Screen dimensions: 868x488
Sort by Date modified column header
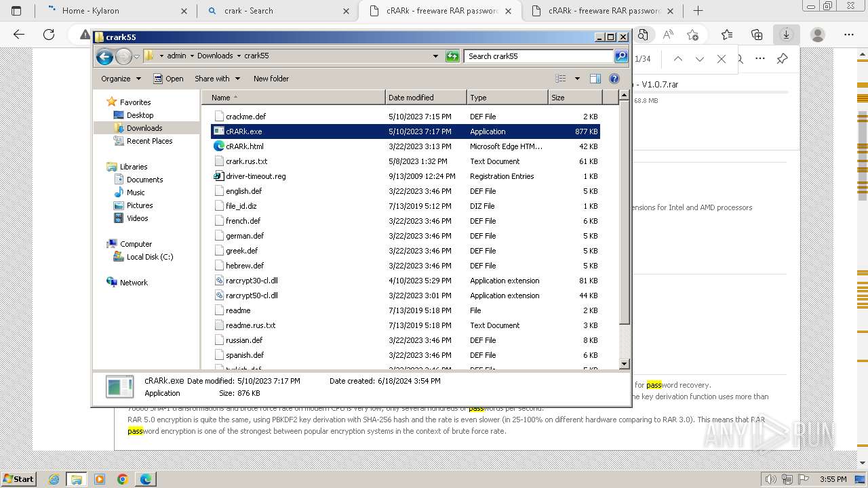click(426, 98)
